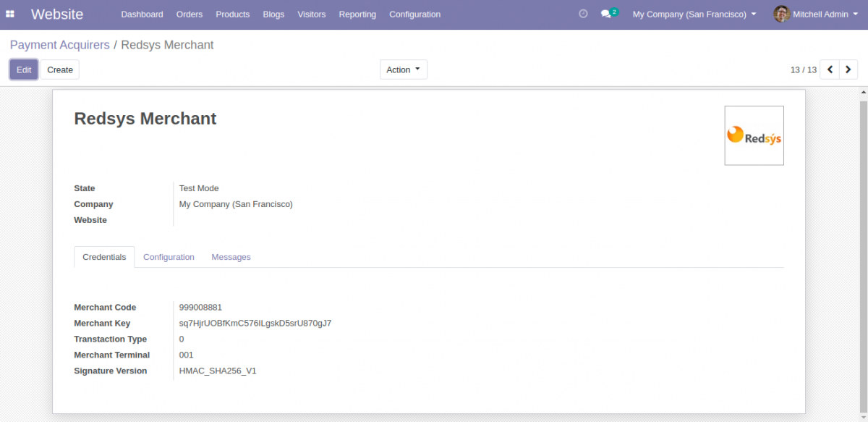The image size is (868, 422).
Task: Click the Merchant Code label
Action: (x=105, y=308)
